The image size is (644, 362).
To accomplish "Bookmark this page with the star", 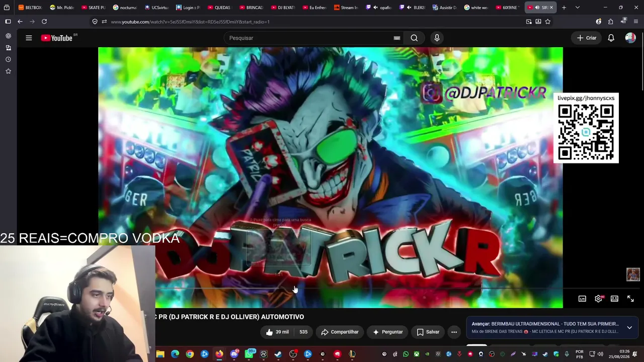I will (548, 22).
